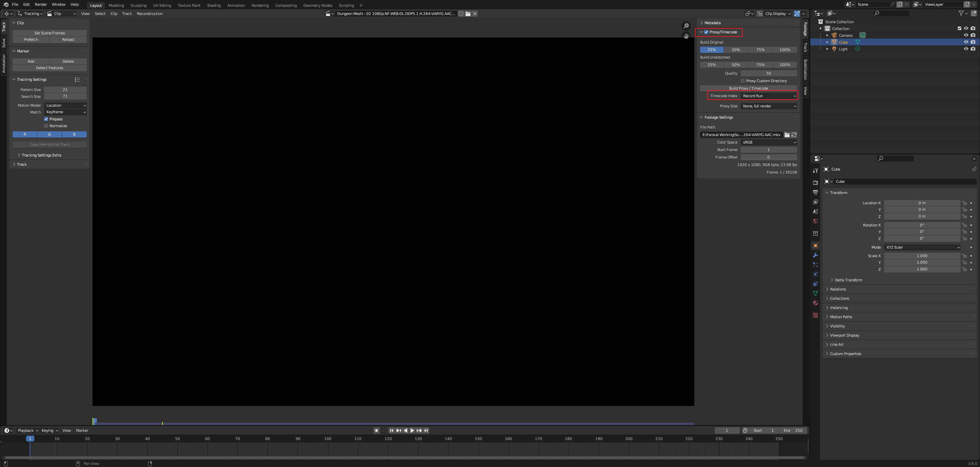The height and width of the screenshot is (467, 980).
Task: Click the Prefetch button
Action: pos(31,40)
